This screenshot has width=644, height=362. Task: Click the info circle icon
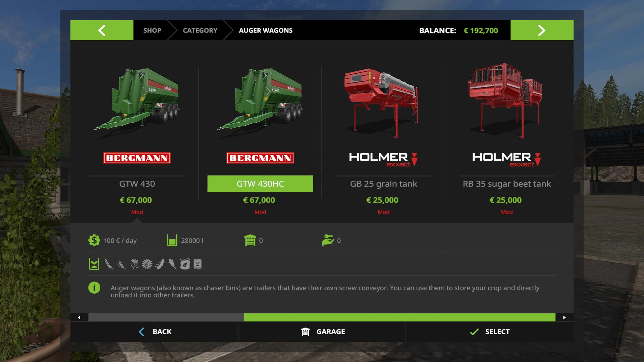(94, 288)
